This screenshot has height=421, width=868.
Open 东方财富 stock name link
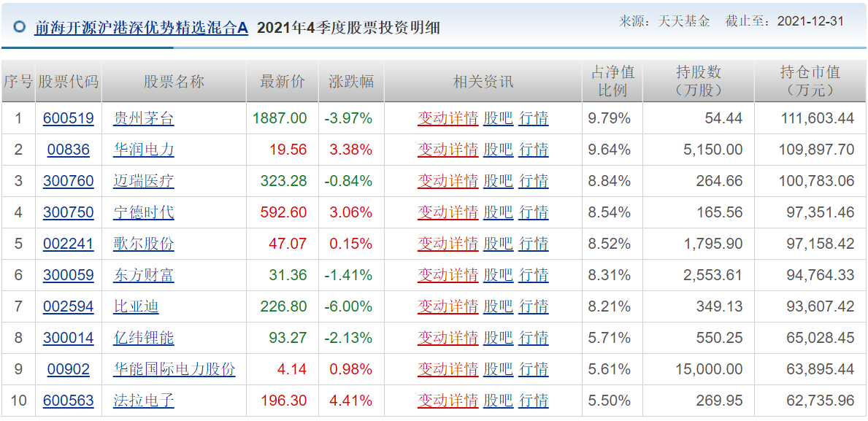point(143,275)
